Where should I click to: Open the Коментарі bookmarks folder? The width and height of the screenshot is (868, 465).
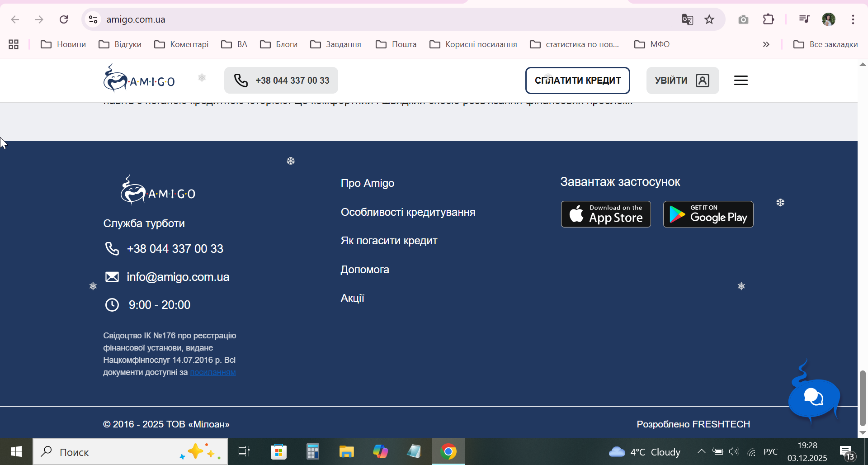click(181, 44)
